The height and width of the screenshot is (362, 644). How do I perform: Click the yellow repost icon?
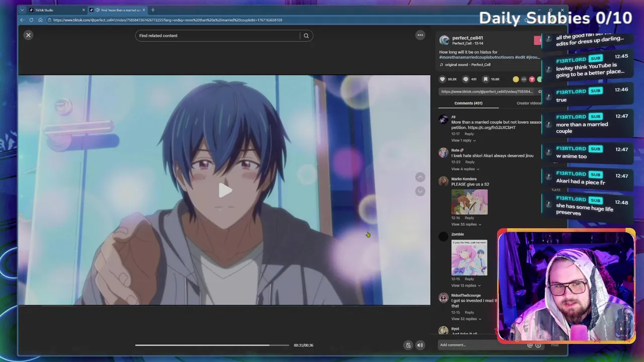pyautogui.click(x=516, y=79)
